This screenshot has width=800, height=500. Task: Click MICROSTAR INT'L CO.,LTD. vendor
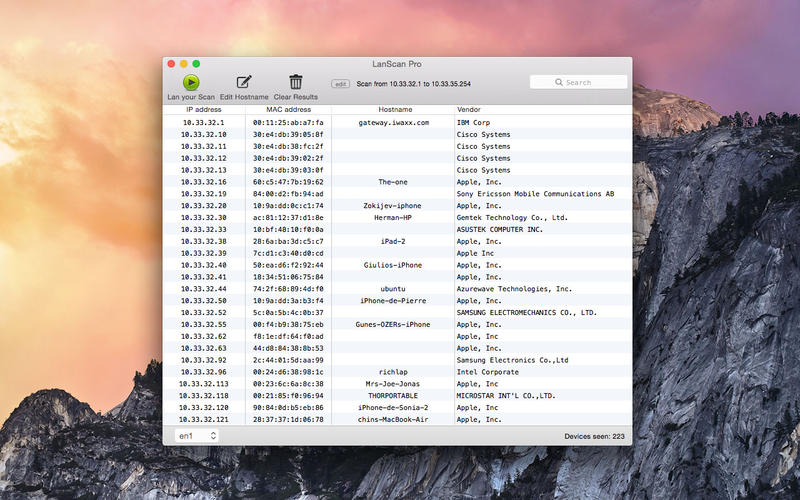click(506, 396)
